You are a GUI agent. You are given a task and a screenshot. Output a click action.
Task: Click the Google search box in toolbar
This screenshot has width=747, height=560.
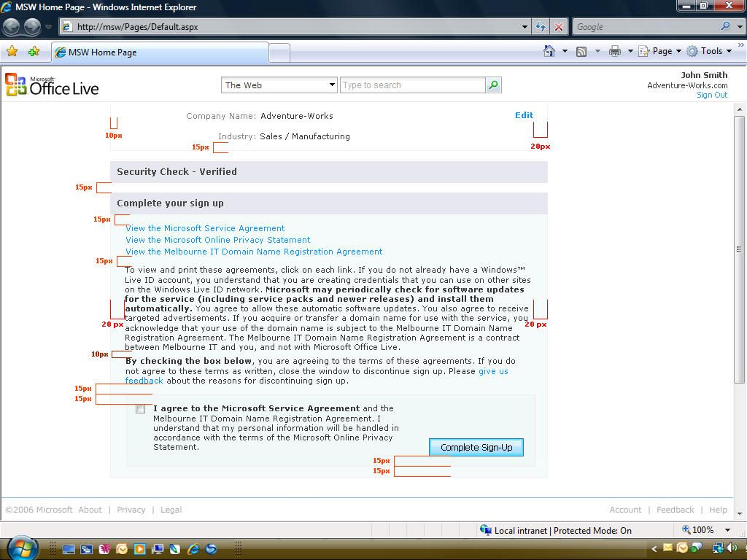(x=646, y=27)
